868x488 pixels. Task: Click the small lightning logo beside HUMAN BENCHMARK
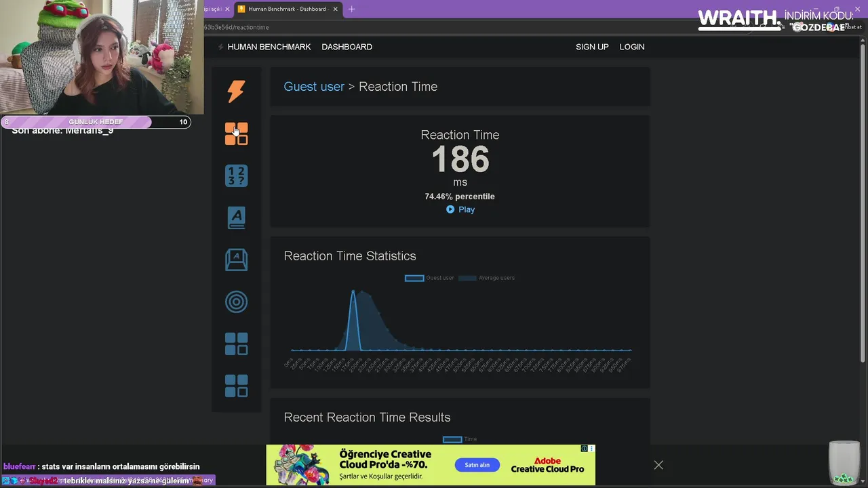pyautogui.click(x=220, y=47)
